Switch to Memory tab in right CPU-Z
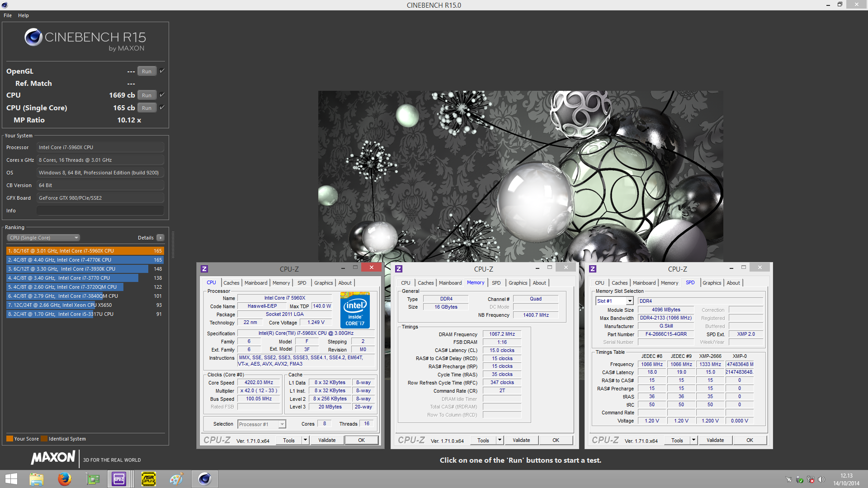The height and width of the screenshot is (488, 868). point(670,283)
